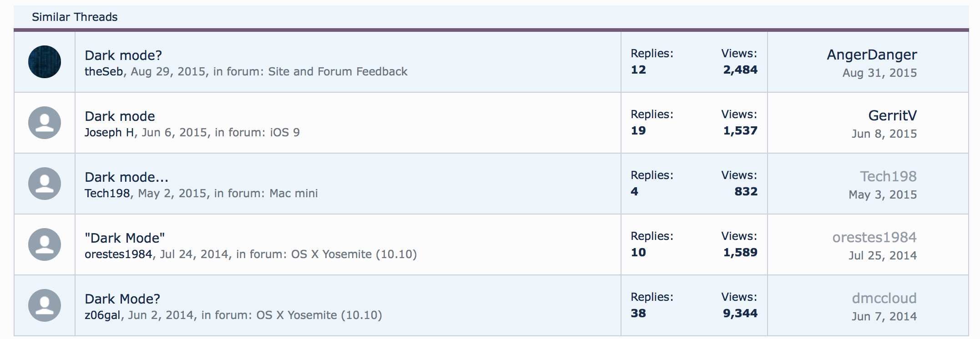Open the 'Dark Mode?' thread by z06gal
This screenshot has height=339, width=980.
click(x=122, y=299)
